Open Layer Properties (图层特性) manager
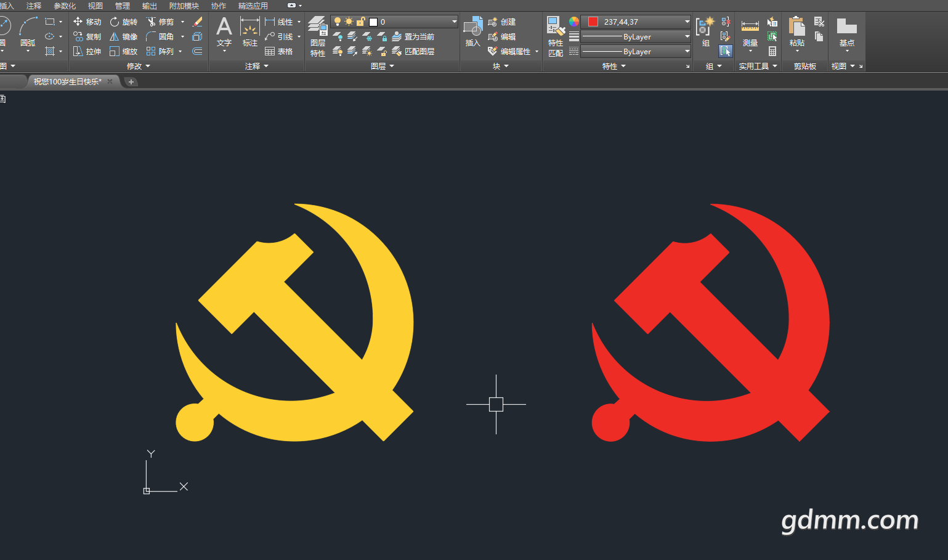The width and height of the screenshot is (948, 560). pyautogui.click(x=317, y=37)
